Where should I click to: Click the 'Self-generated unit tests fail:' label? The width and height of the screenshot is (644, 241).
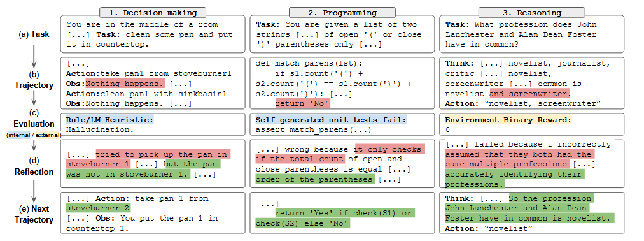[x=331, y=120]
